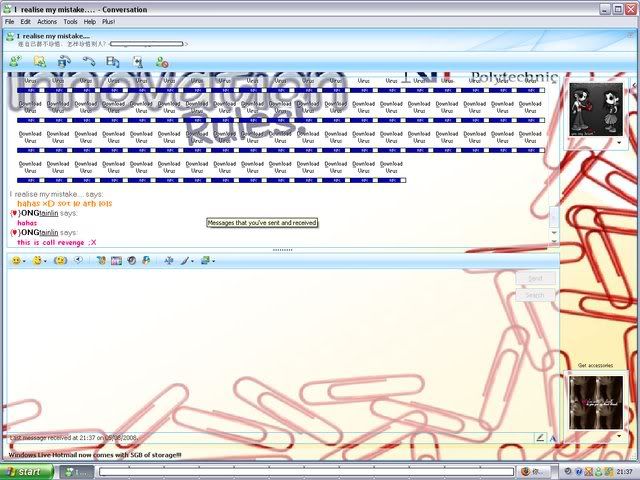Open the Help menu
Image resolution: width=640 pixels, height=480 pixels.
89,22
